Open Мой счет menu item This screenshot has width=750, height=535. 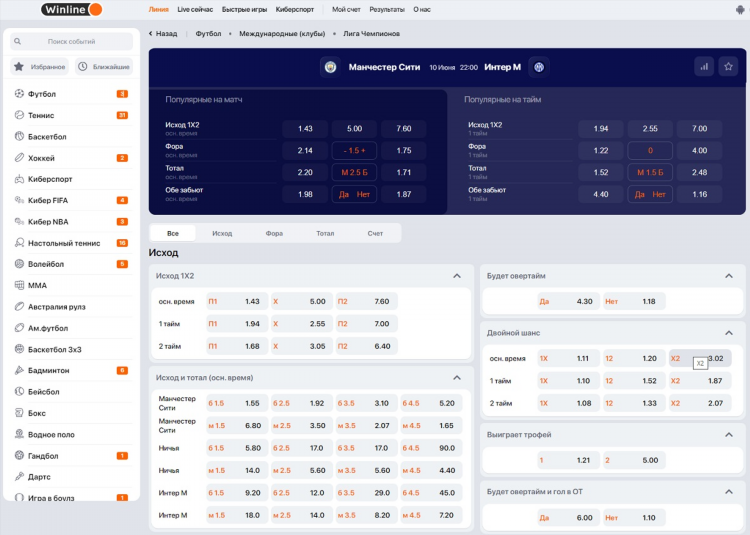click(x=346, y=10)
